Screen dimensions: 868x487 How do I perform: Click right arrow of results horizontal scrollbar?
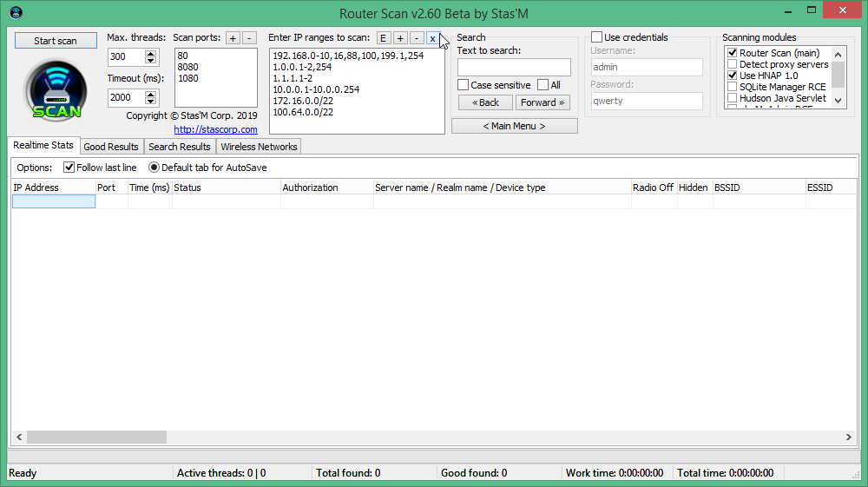(849, 438)
